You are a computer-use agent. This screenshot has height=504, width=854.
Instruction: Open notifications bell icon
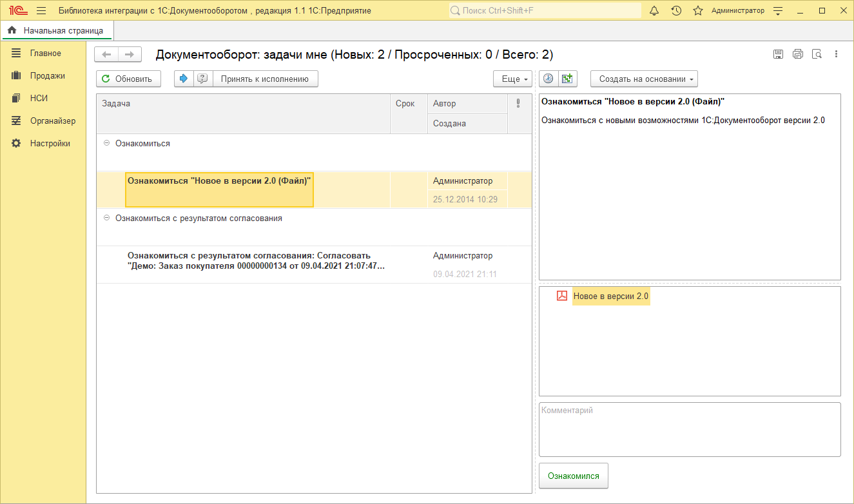tap(654, 10)
